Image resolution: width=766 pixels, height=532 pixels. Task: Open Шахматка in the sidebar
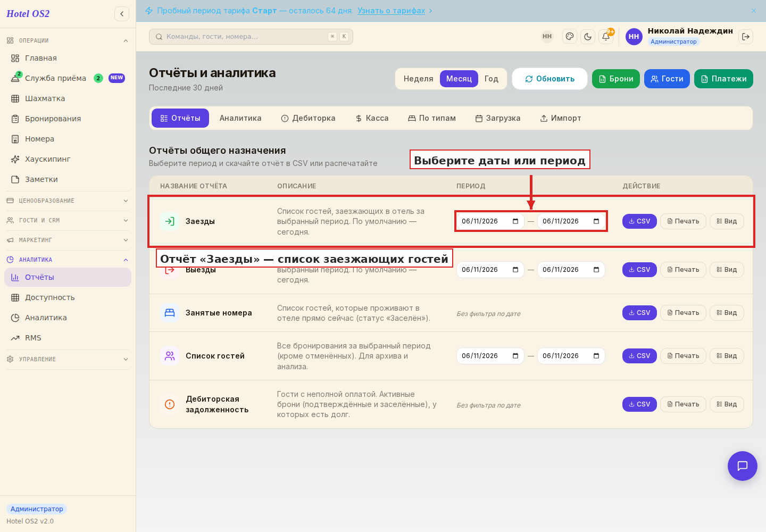click(68, 98)
